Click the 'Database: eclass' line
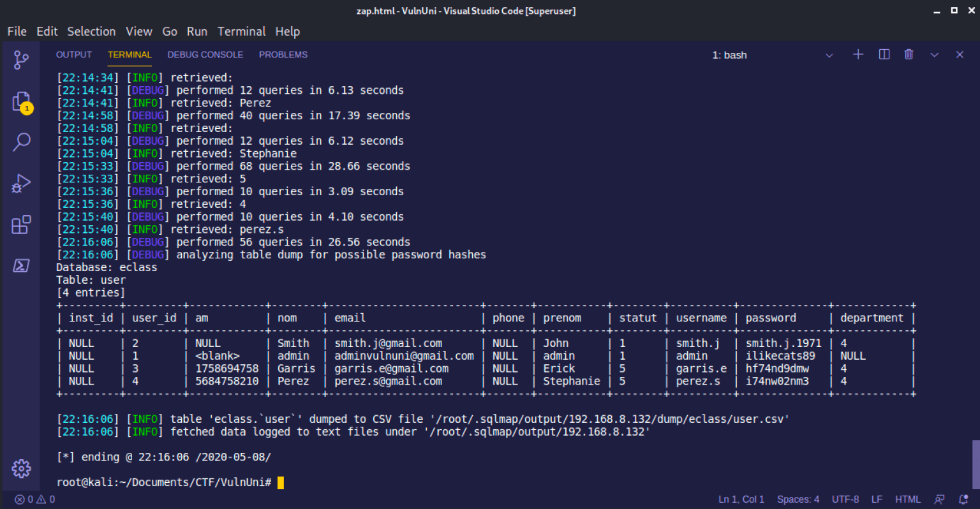 click(107, 267)
